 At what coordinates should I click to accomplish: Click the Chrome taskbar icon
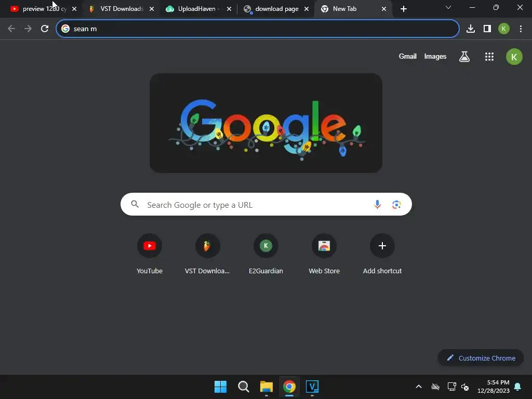(289, 387)
